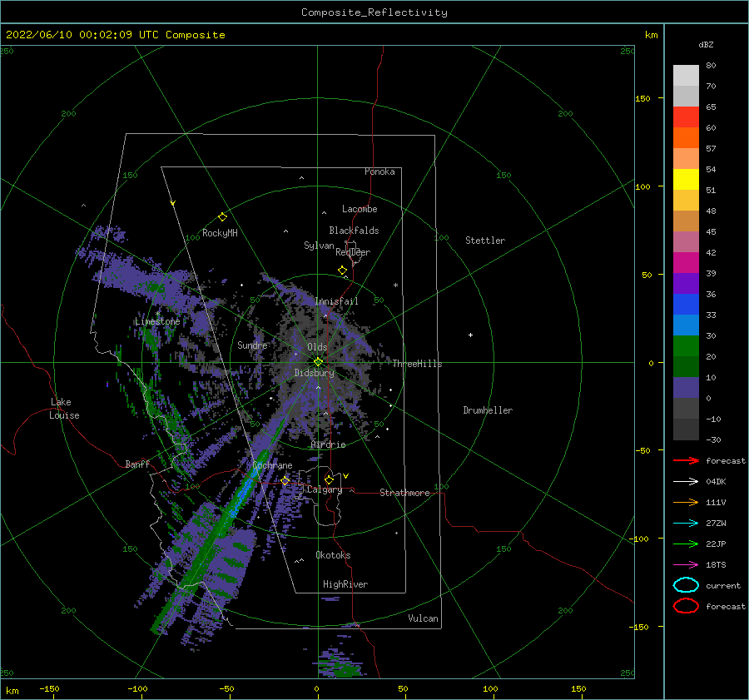This screenshot has width=749, height=700.
Task: Click the cyan 27ZW arrow legend icon
Action: pyautogui.click(x=686, y=524)
